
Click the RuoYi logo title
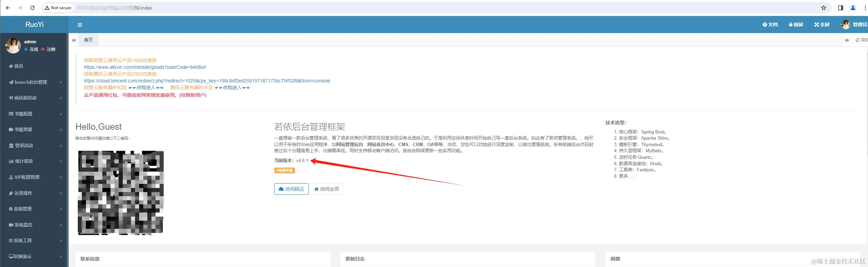tap(34, 25)
